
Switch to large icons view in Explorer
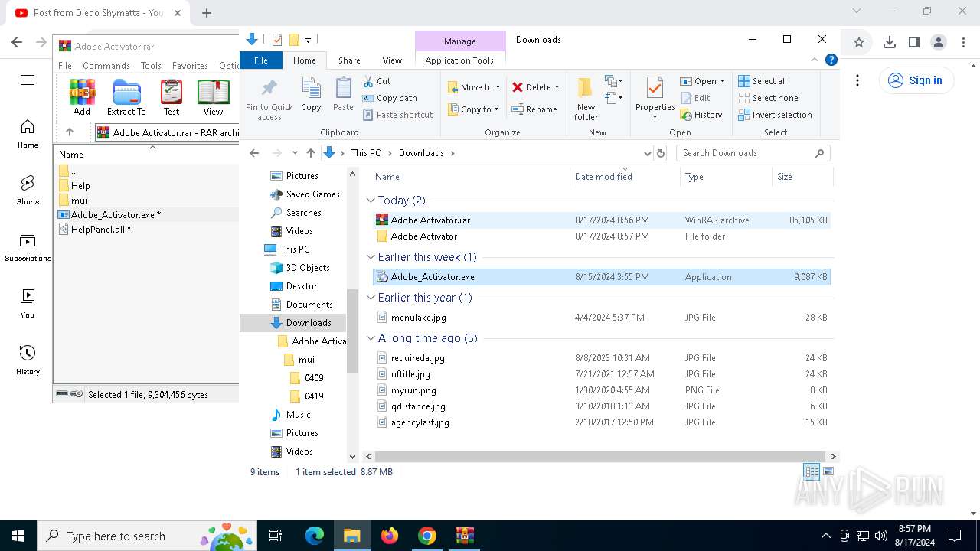click(x=828, y=471)
